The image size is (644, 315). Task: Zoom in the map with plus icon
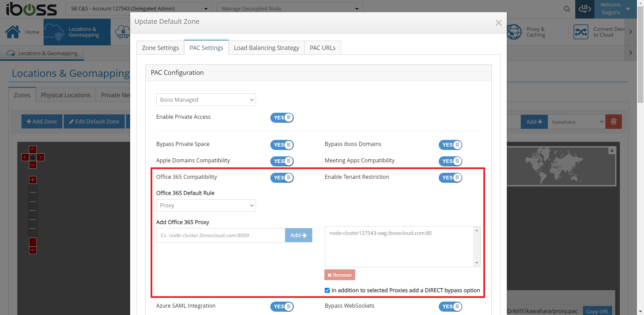pos(33,180)
